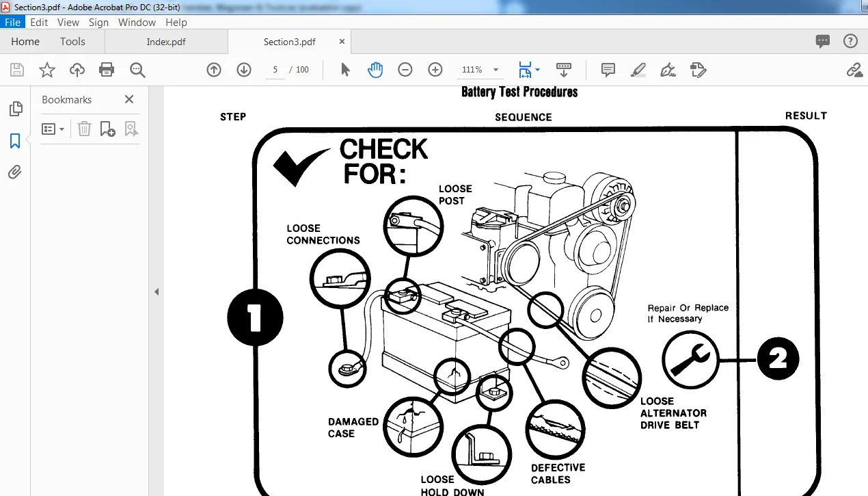Open the View menu

point(68,22)
